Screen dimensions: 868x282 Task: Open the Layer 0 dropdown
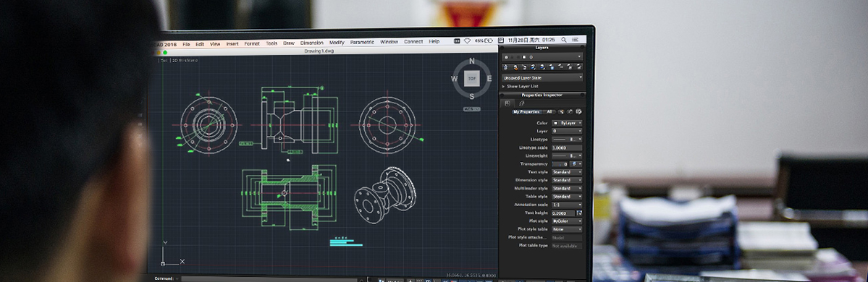(567, 132)
